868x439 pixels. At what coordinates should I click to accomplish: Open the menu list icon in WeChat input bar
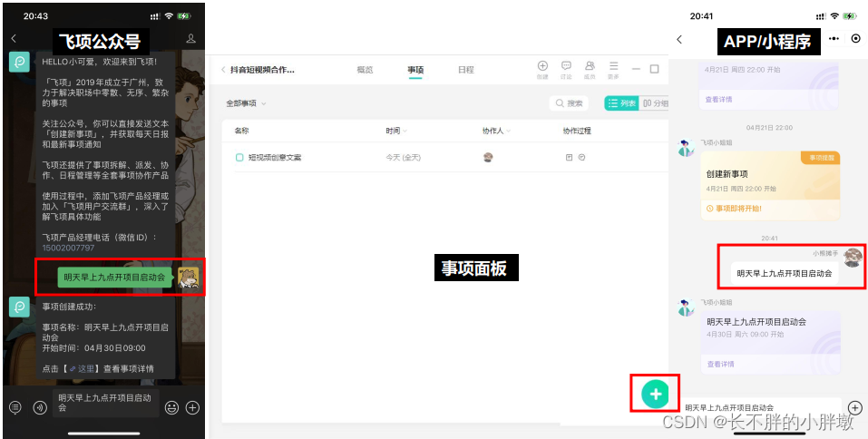click(15, 408)
